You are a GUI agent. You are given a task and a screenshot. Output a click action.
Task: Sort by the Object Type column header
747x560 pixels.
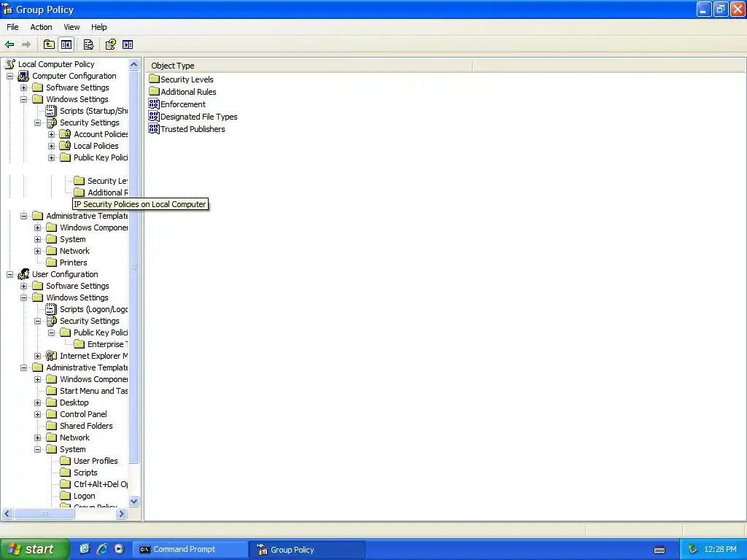click(x=309, y=66)
